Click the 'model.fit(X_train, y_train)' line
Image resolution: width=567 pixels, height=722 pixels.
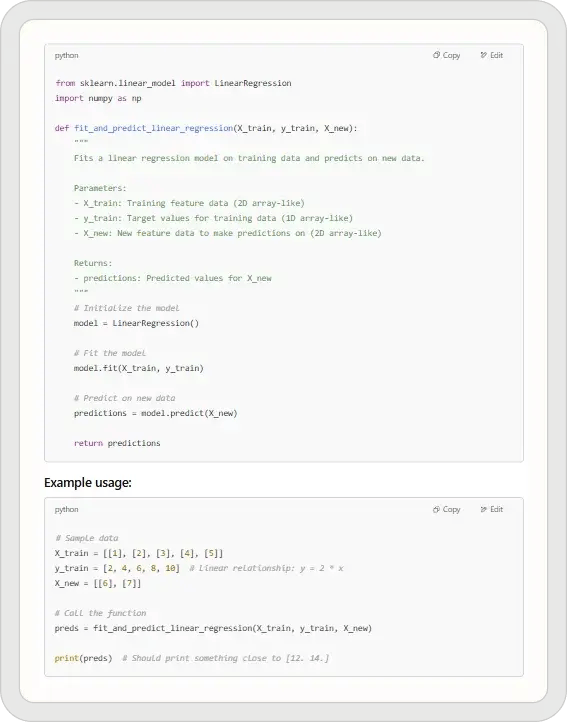pyautogui.click(x=139, y=368)
